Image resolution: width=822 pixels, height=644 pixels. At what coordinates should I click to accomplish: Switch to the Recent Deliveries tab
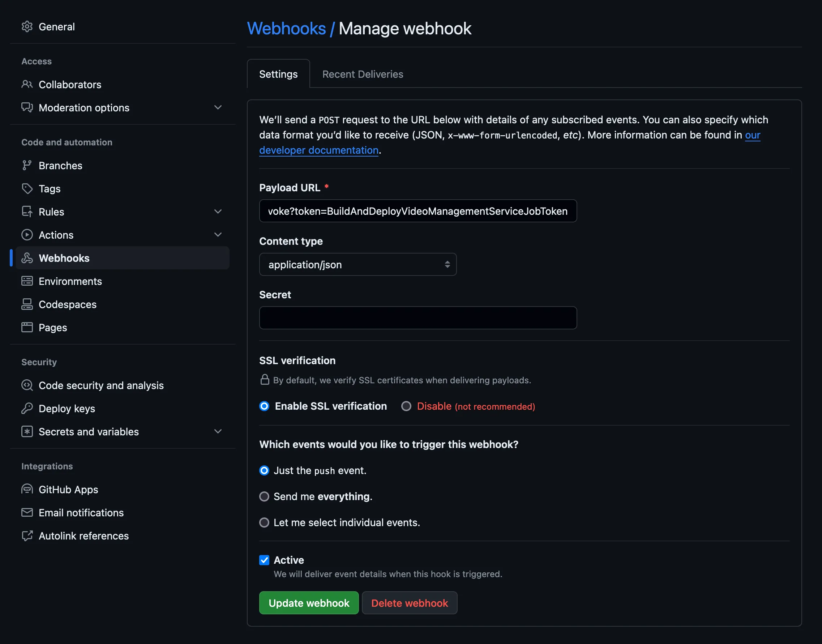click(x=362, y=74)
